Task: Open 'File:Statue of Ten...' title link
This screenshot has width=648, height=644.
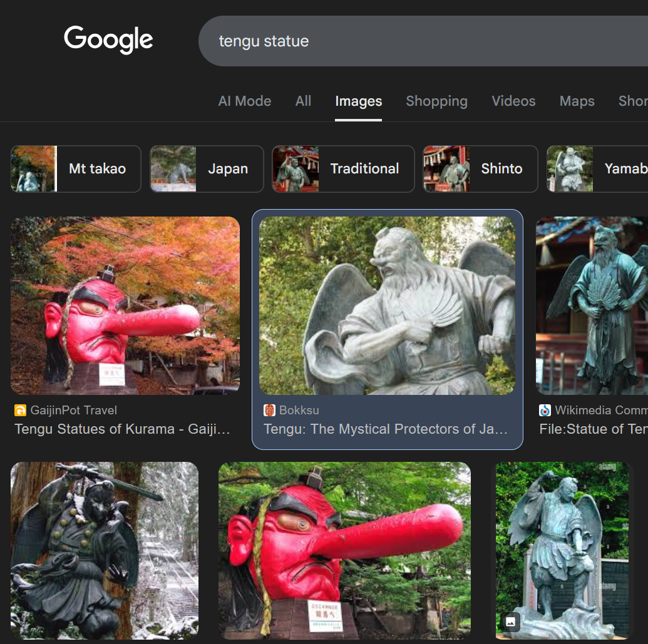Action: pos(594,429)
